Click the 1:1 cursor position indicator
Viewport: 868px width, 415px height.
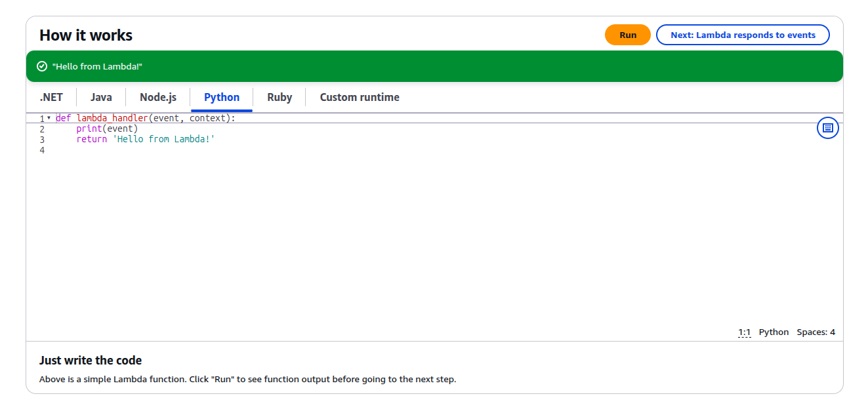[x=744, y=332]
